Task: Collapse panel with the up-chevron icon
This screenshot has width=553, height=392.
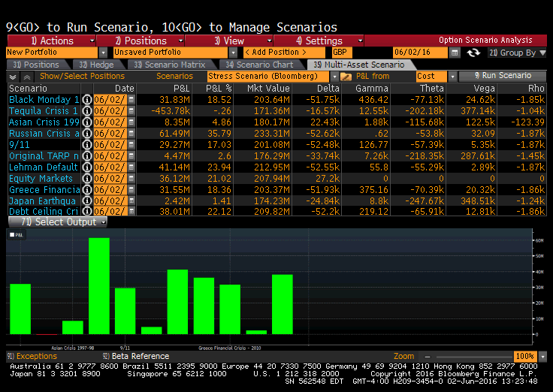Action: coord(27,77)
